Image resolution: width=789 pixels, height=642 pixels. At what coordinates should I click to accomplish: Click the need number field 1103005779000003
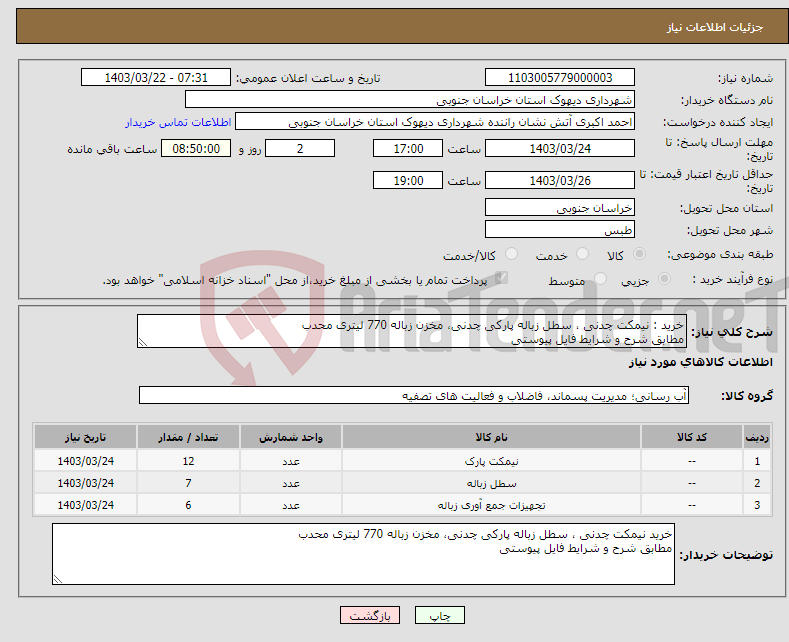point(560,77)
